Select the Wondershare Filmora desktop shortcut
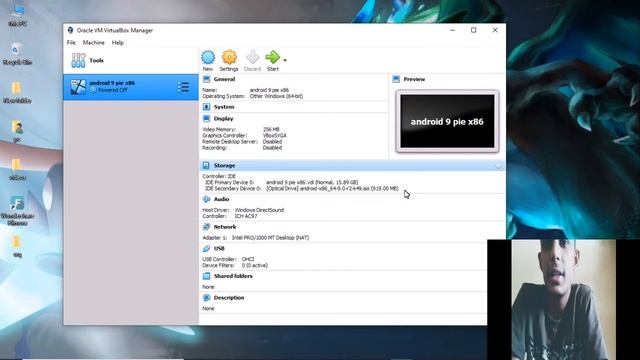The image size is (640, 360). tap(17, 210)
